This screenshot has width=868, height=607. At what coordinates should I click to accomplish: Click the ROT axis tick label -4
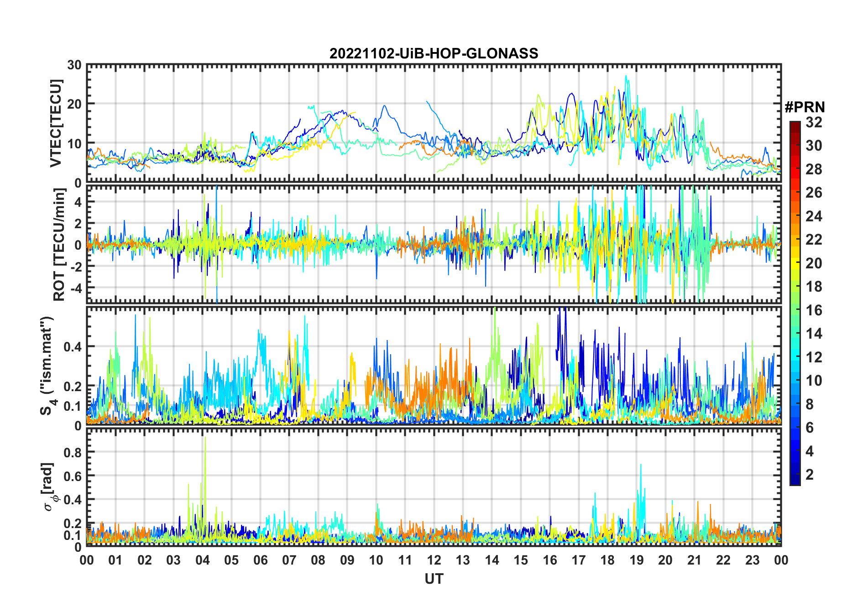(76, 288)
